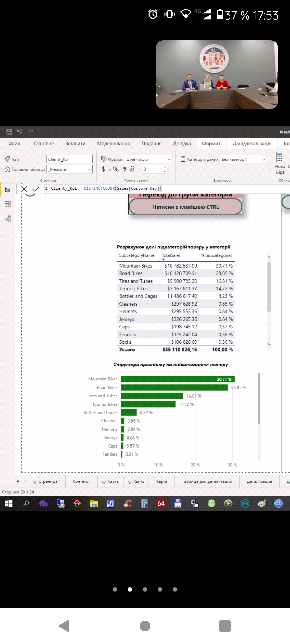This screenshot has height=644, width=290.
Task: Switch to the Дані/деталізація ribbon tab
Action: click(x=252, y=144)
